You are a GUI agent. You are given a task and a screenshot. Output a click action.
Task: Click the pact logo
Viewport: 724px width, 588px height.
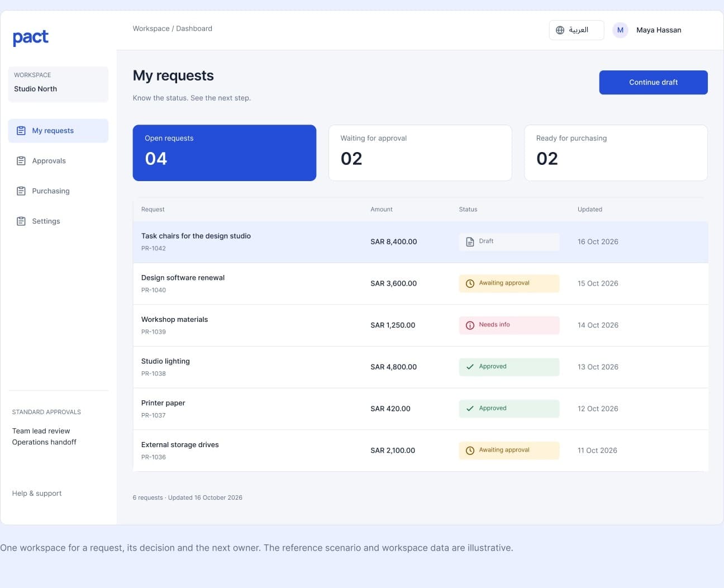point(31,37)
